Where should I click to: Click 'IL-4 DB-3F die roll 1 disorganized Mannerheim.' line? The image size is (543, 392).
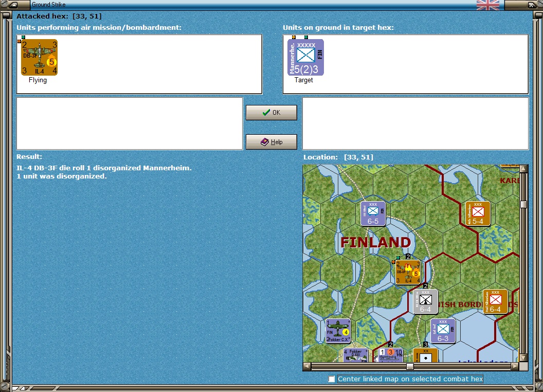[104, 168]
